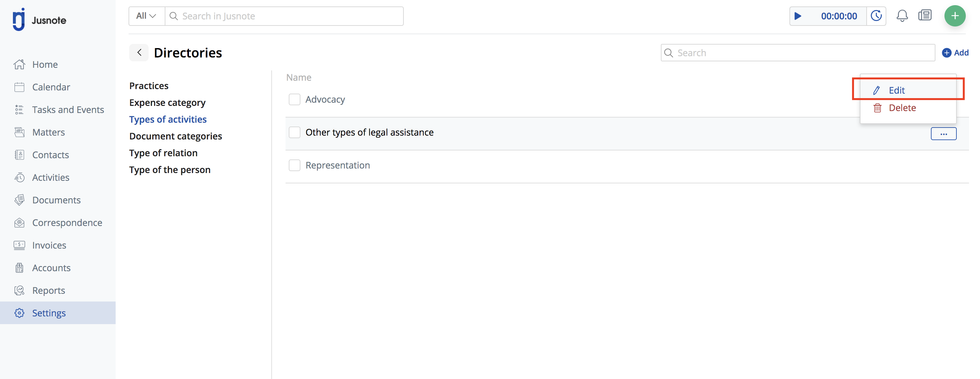
Task: Click the Representation row text
Action: pos(338,165)
